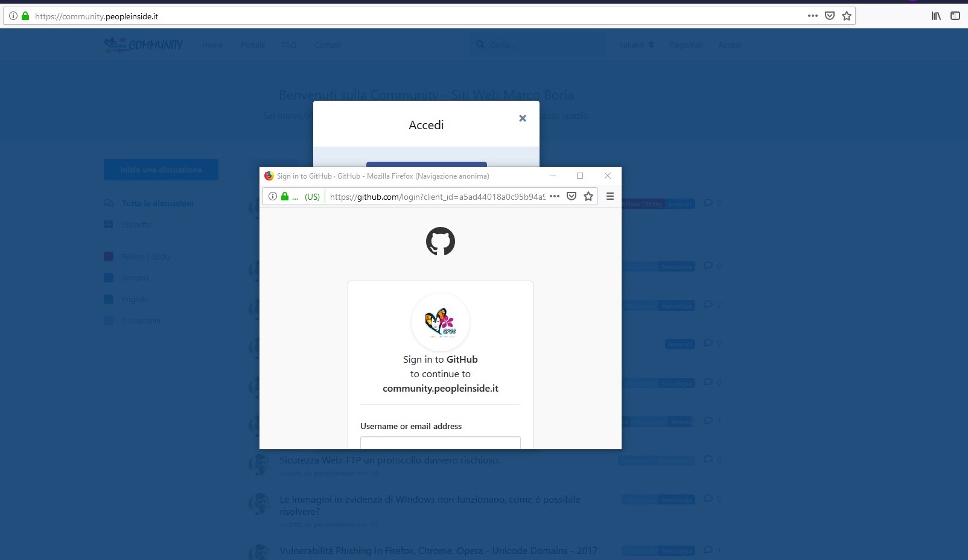Click the GitHub Octocat logo

pyautogui.click(x=441, y=241)
